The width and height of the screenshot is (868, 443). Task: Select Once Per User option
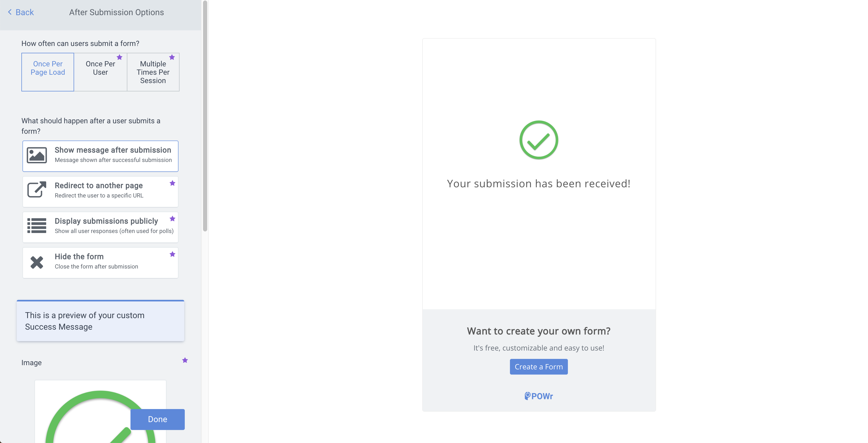pos(100,72)
